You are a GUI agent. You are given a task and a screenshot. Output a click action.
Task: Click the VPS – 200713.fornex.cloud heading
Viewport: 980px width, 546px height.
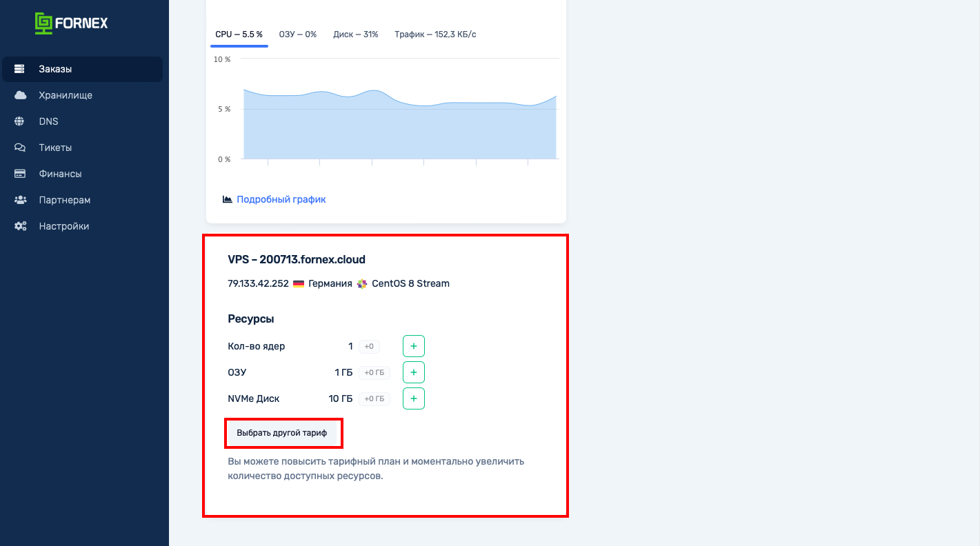297,260
